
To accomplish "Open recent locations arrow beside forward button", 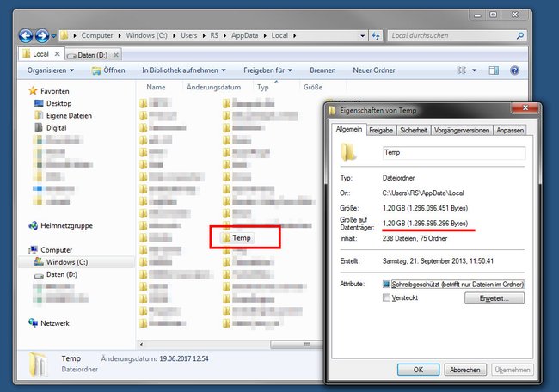I will pyautogui.click(x=53, y=36).
